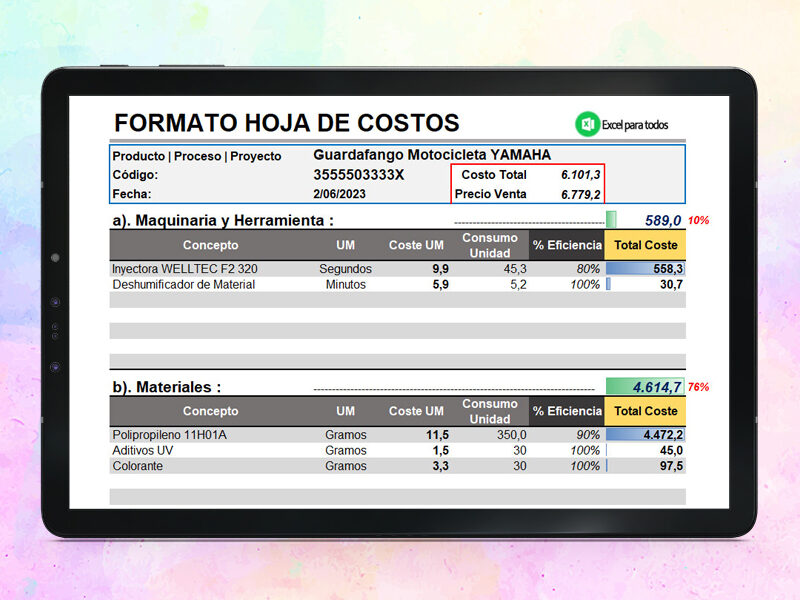Select the Costo Total value 6.101,3
Image resolution: width=800 pixels, height=600 pixels.
tap(581, 175)
